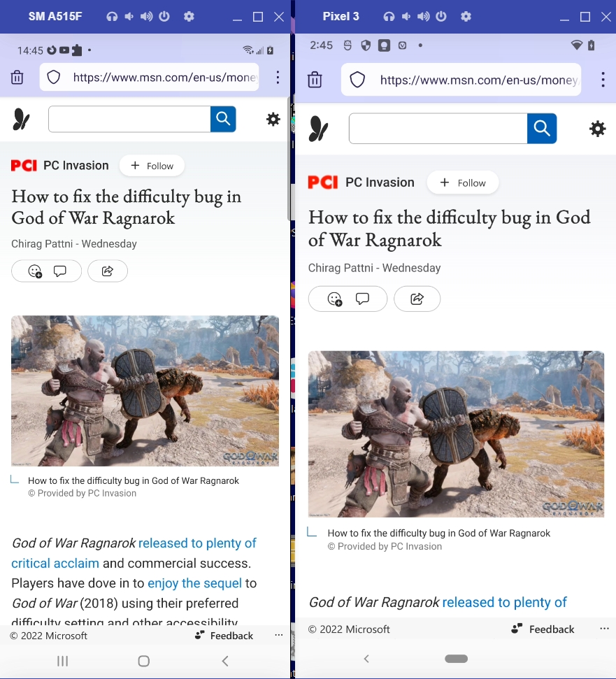Open MSN settings gear on SM A515F page

pyautogui.click(x=273, y=119)
